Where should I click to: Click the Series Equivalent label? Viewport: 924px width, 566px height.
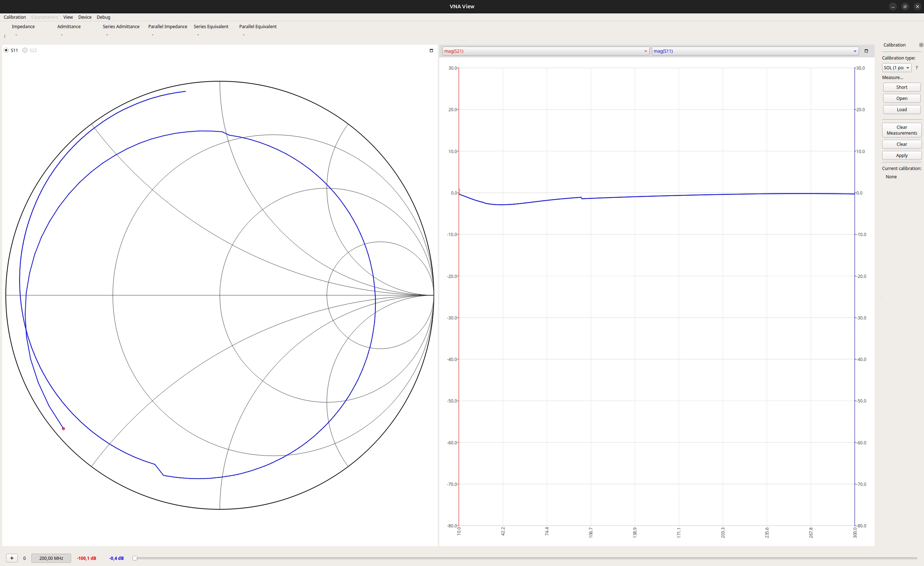(x=211, y=27)
